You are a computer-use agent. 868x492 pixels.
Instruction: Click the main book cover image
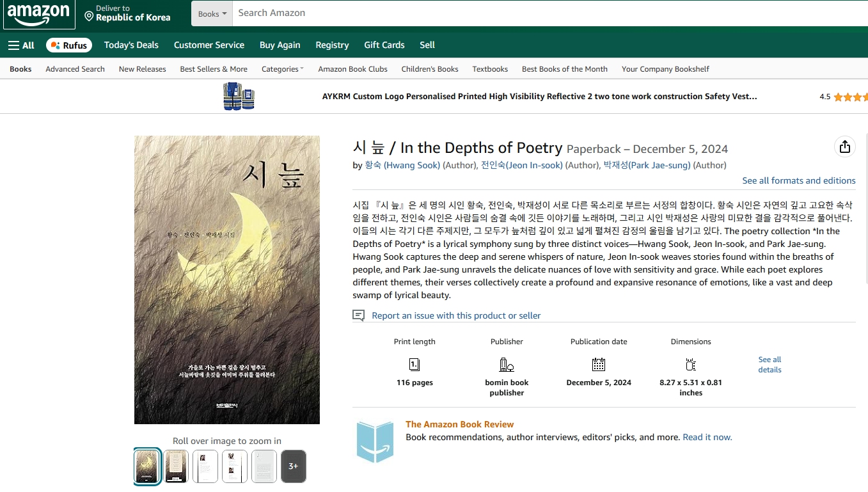(x=227, y=280)
